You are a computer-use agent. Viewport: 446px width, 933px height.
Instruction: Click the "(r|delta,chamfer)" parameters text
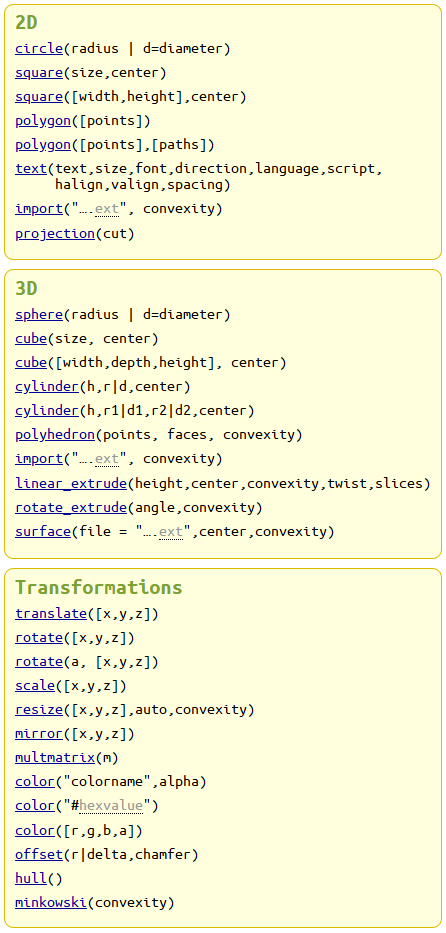click(131, 854)
